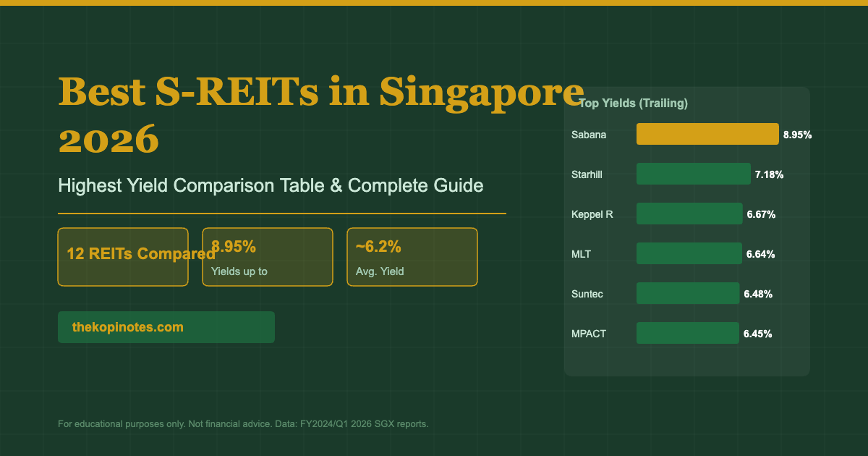The height and width of the screenshot is (456, 868).
Task: Click the ~6.2% Avg. Yield card
Action: click(x=412, y=257)
